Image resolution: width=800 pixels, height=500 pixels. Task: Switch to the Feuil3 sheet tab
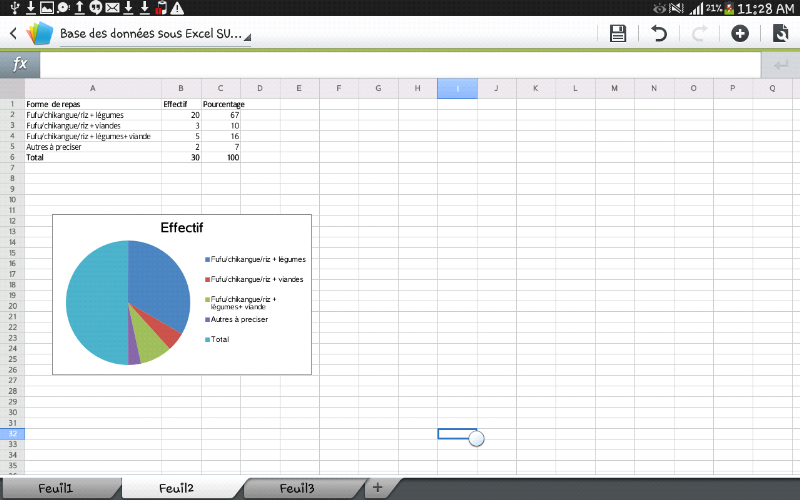pyautogui.click(x=297, y=488)
